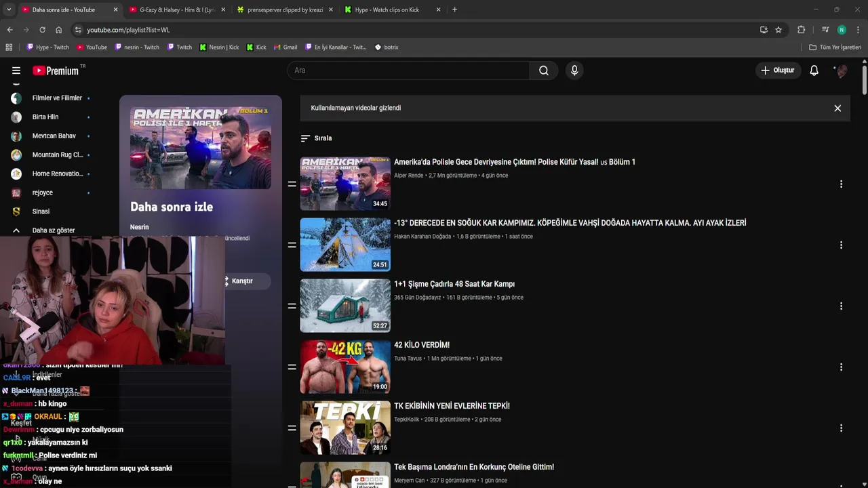Open Tüm Yer İşaretleri bookmarks folder

tap(835, 47)
